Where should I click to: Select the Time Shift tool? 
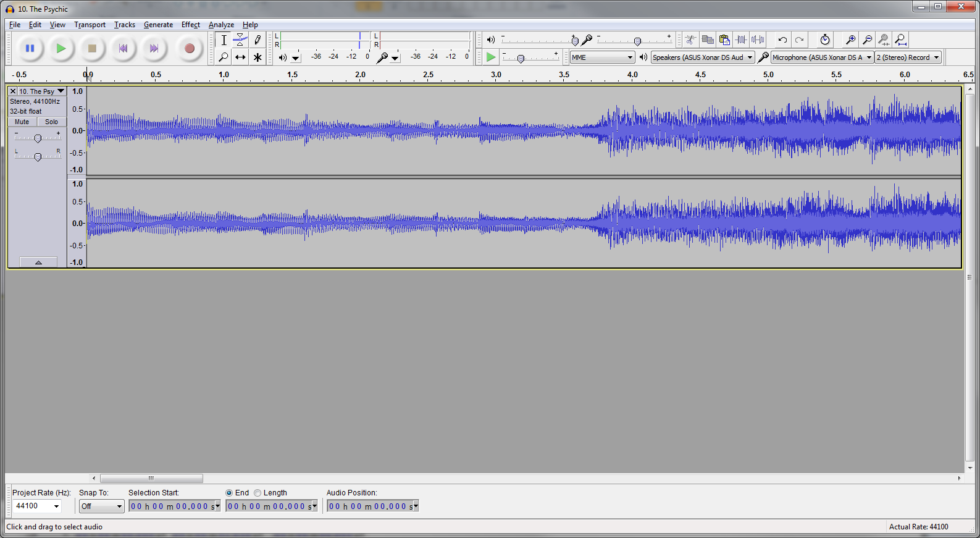coord(240,57)
